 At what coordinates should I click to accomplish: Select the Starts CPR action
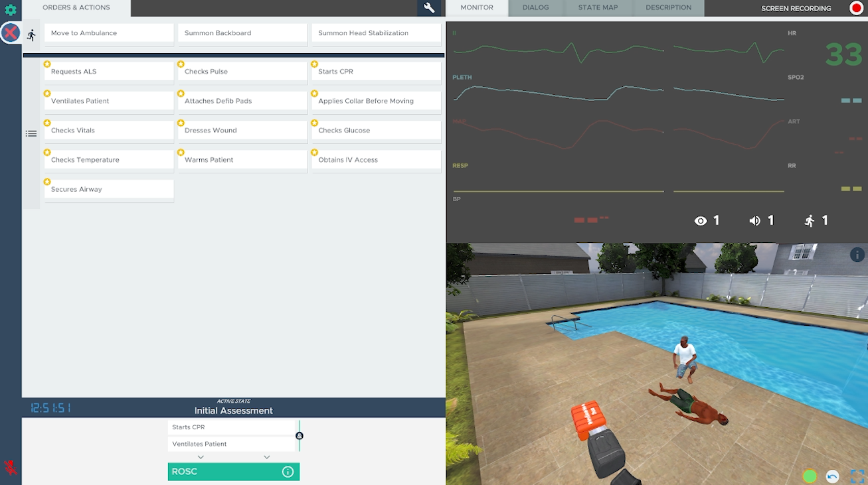376,72
